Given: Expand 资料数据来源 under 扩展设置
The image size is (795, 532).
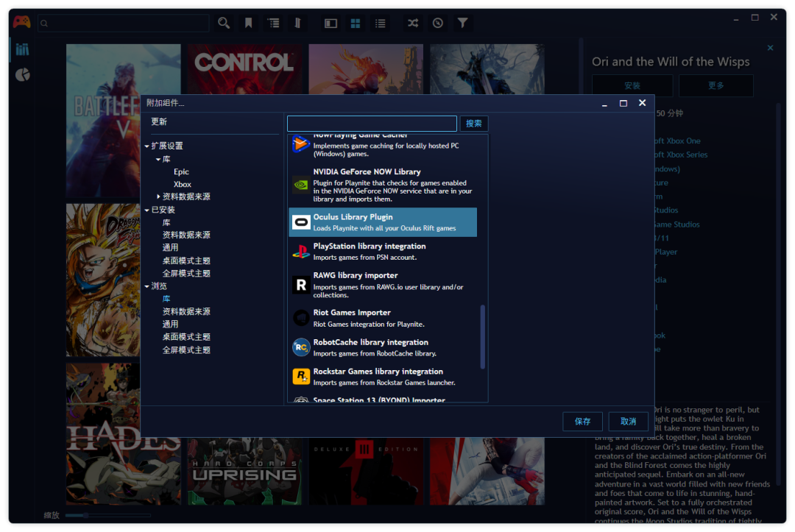Looking at the screenshot, I should [x=158, y=196].
